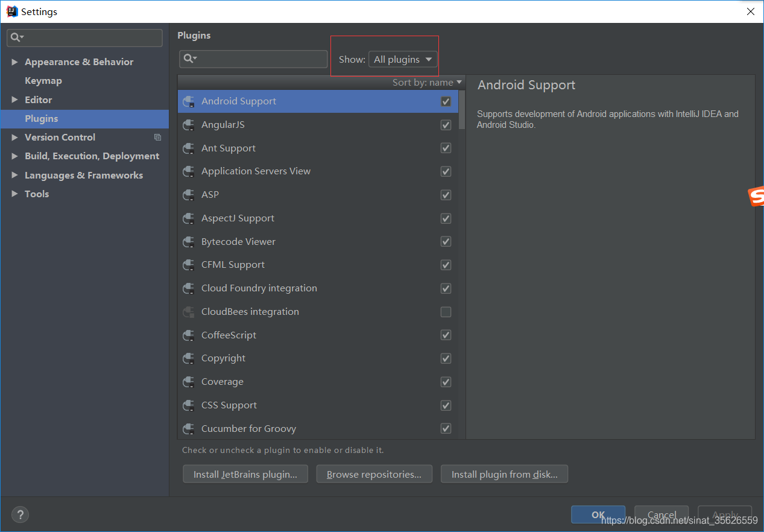Click the plugin icon beside CFML Support
Viewport: 764px width, 532px height.
click(x=189, y=265)
